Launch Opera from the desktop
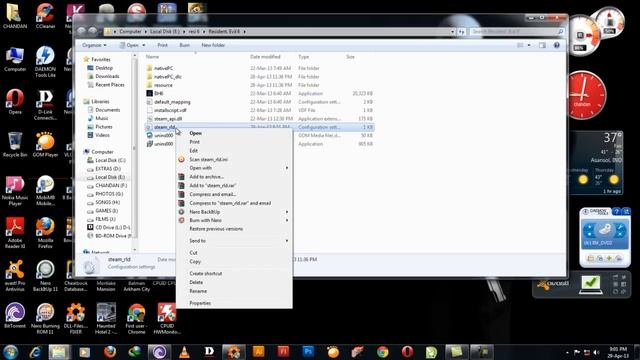The height and width of the screenshot is (360, 640). click(x=15, y=101)
